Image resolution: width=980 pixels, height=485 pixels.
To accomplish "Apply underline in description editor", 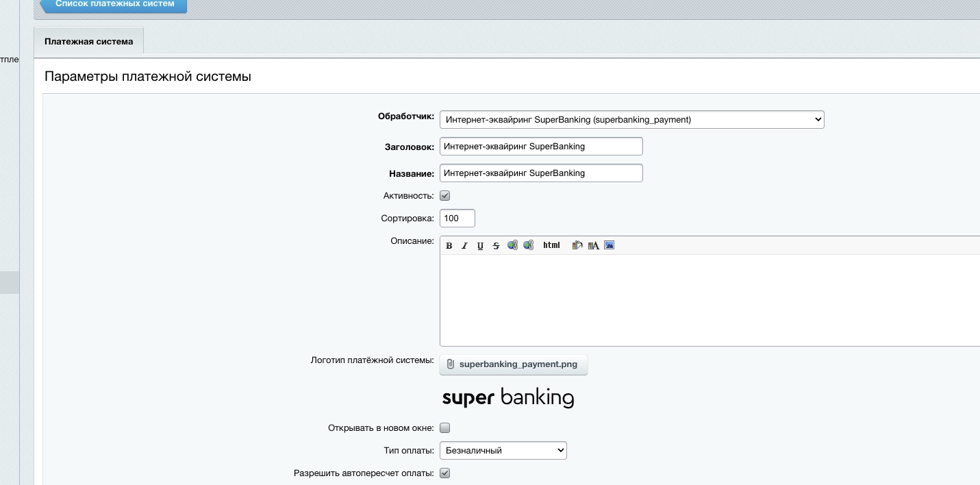I will [480, 245].
